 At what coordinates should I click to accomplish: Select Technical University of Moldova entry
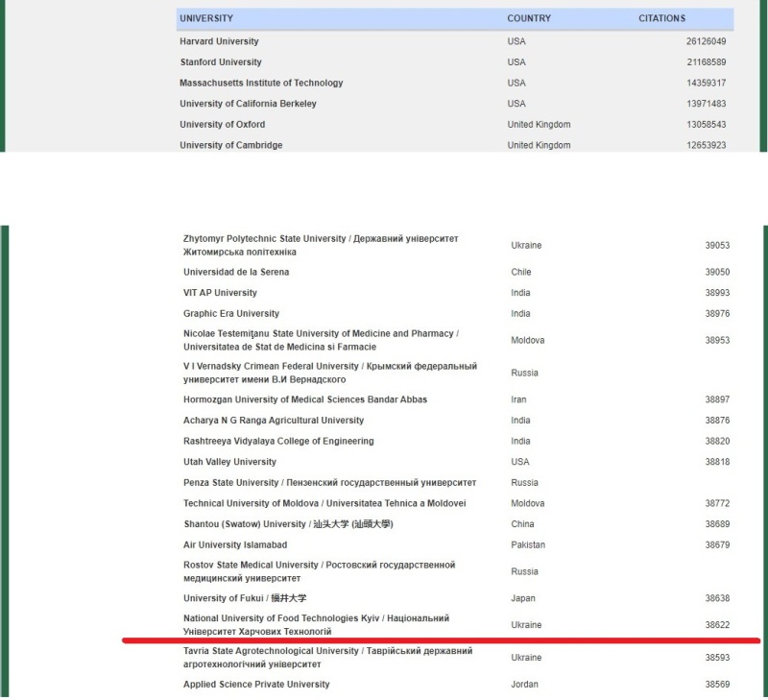click(324, 503)
